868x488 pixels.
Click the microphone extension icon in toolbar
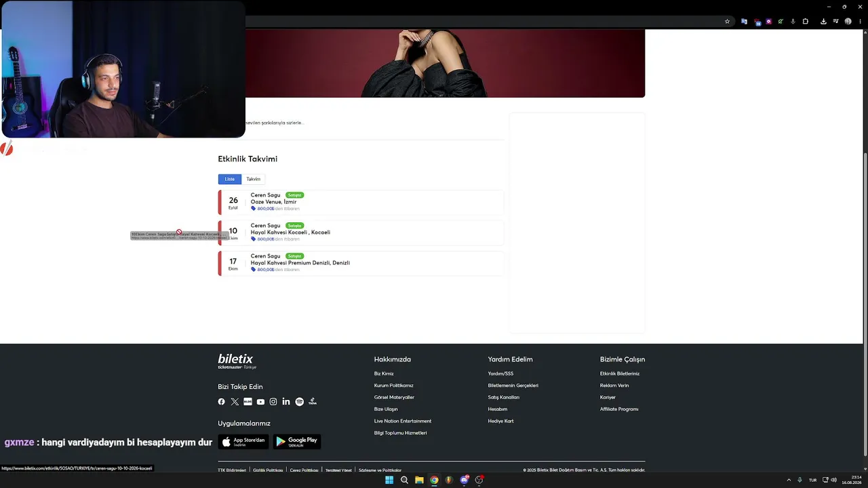coord(793,22)
